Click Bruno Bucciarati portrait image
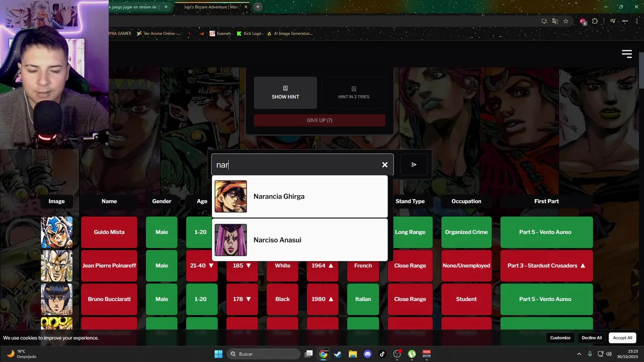 pyautogui.click(x=56, y=299)
